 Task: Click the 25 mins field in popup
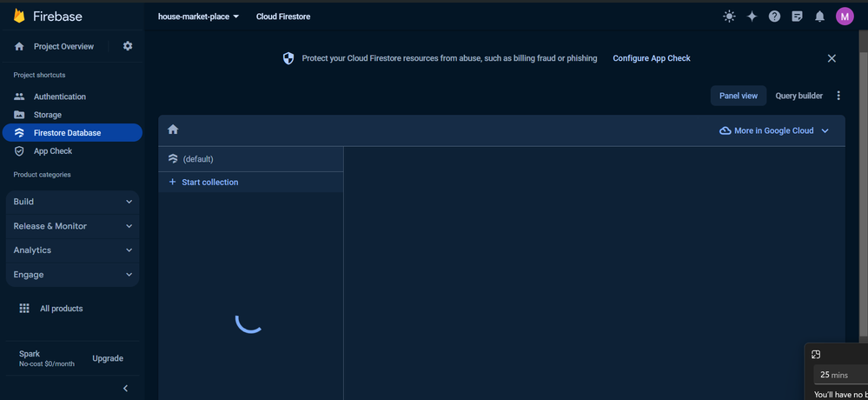841,375
